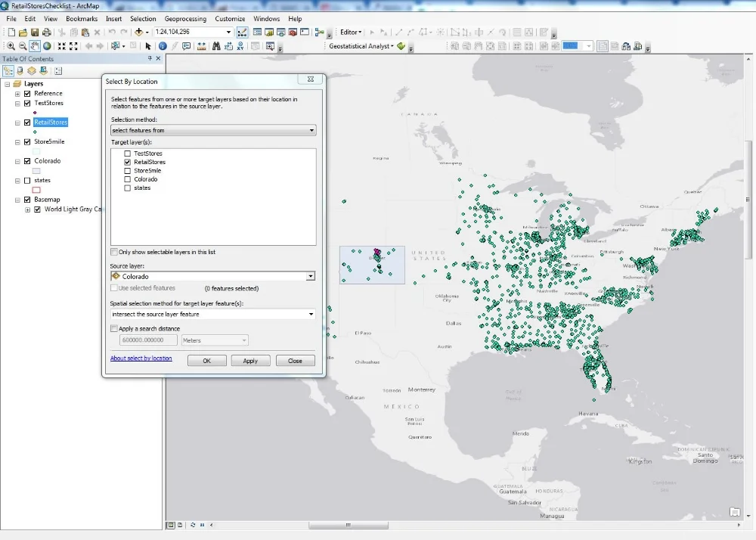756x540 pixels.
Task: Click the Full Extent globe icon
Action: (47, 46)
